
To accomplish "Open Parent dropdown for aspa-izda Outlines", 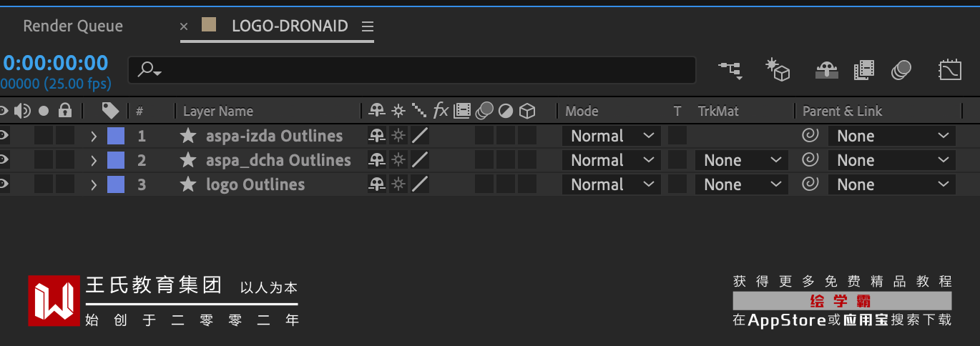I will click(x=891, y=136).
